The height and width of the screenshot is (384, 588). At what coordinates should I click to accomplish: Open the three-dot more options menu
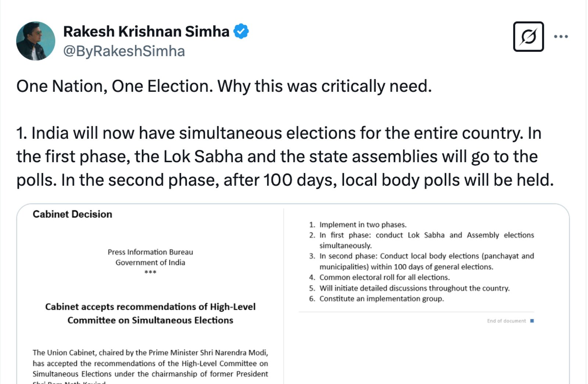tap(561, 36)
